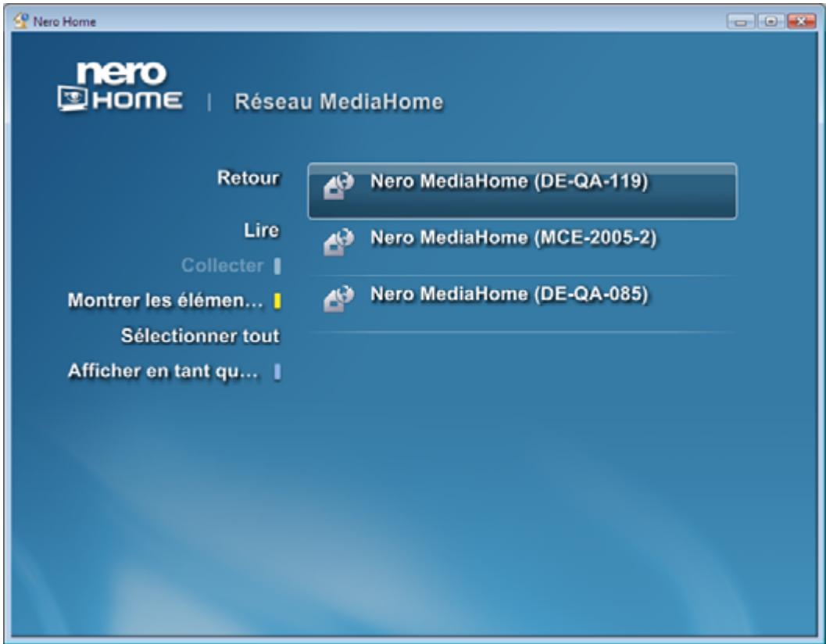
Task: Select the Nero MediaHome (DE-QA-119) entry
Action: 522,191
